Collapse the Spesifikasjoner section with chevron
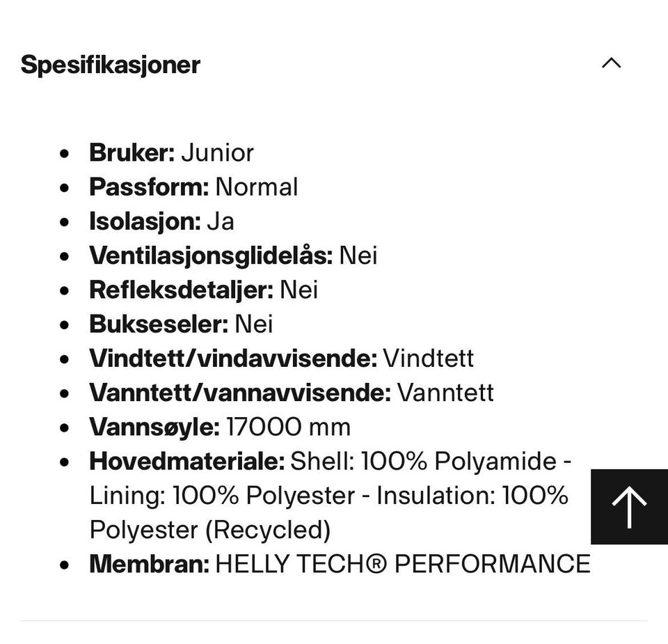This screenshot has height=644, width=668. 611,63
